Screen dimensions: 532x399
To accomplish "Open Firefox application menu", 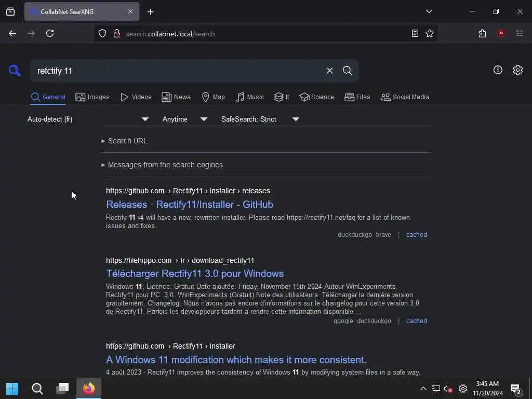I will tap(519, 33).
